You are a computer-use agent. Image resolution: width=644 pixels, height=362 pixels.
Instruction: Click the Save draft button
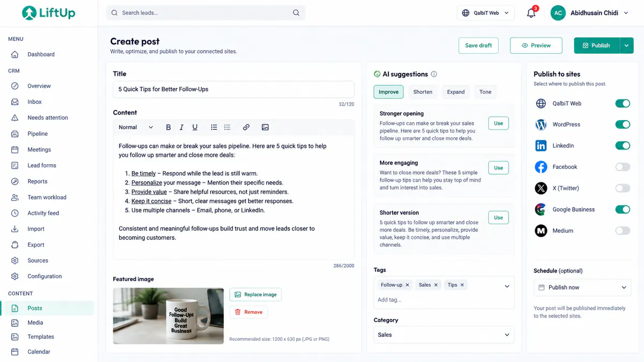click(478, 46)
